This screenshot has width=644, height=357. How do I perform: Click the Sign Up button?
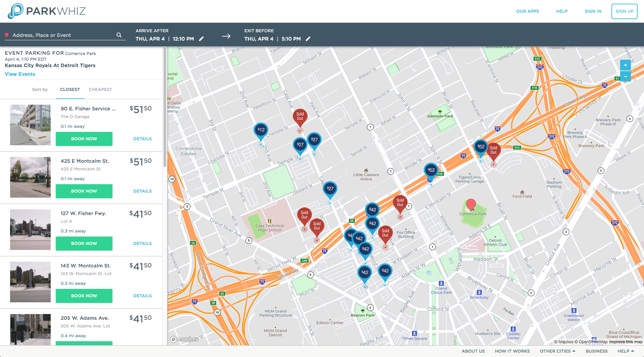click(x=624, y=11)
